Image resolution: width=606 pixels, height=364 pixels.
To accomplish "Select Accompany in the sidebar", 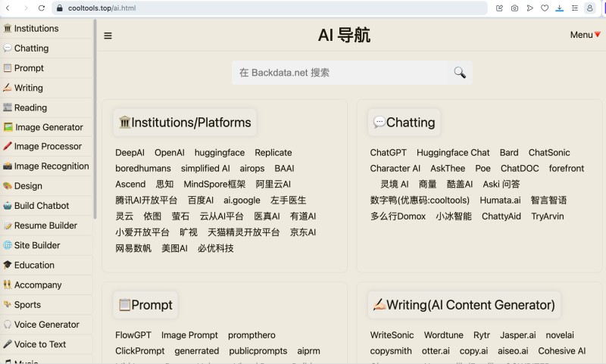I will [38, 285].
